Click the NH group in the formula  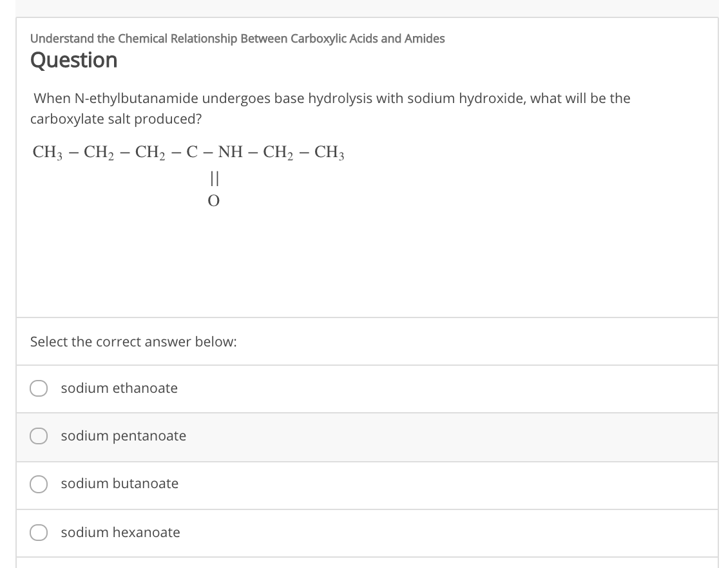tap(230, 152)
